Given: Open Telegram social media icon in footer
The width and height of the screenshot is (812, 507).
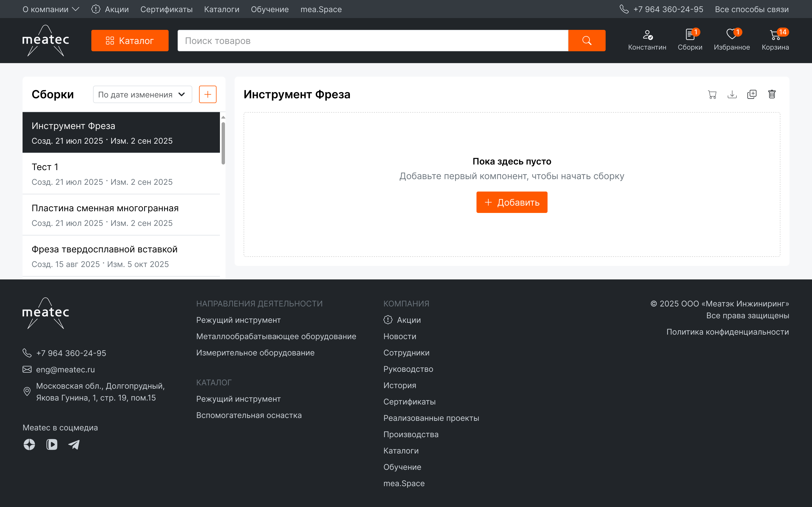Looking at the screenshot, I should pyautogui.click(x=74, y=445).
